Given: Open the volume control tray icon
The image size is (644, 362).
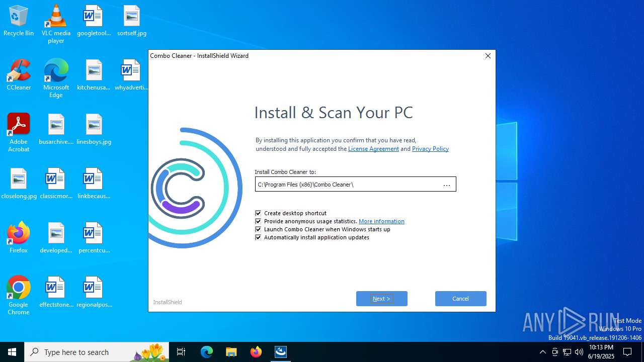Looking at the screenshot, I should tap(579, 352).
